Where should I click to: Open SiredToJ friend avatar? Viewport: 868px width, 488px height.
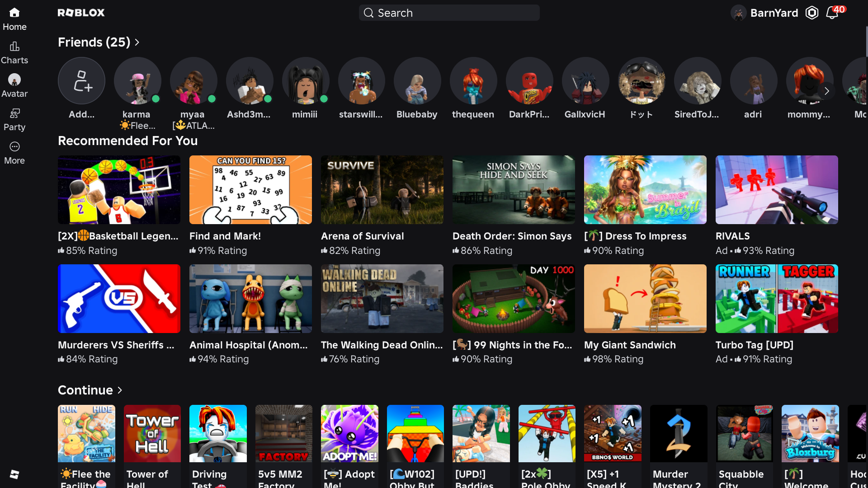click(698, 81)
